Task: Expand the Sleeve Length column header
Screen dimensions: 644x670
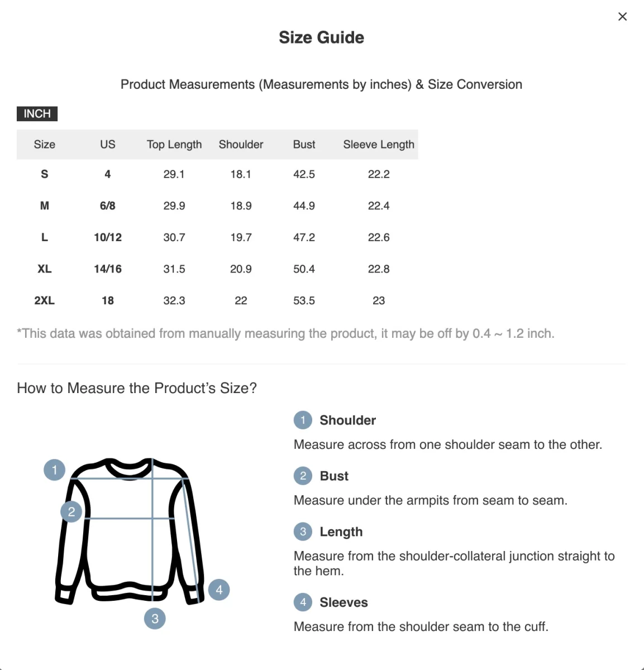Action: click(x=378, y=144)
